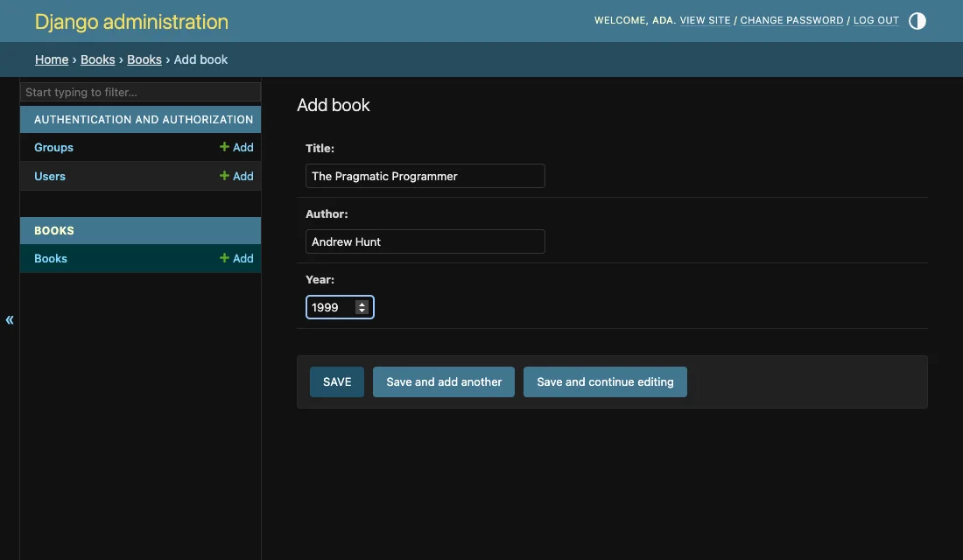
Task: Add a Book via the sidebar Add link
Action: pyautogui.click(x=236, y=258)
